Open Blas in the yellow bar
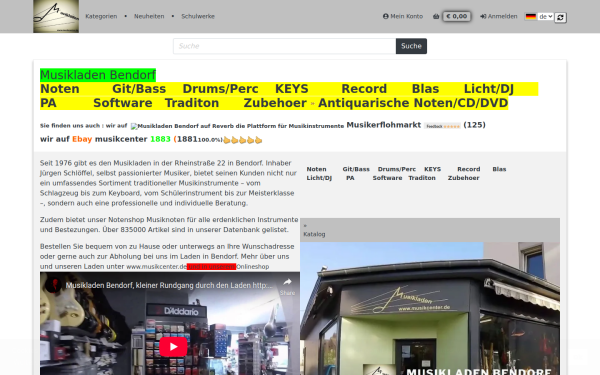This screenshot has height=375, width=600. click(x=425, y=89)
